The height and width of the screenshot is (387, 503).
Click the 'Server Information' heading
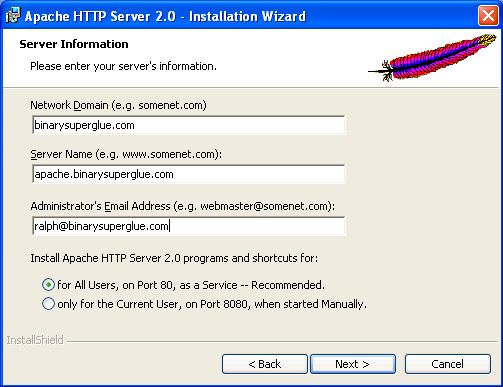[x=74, y=44]
